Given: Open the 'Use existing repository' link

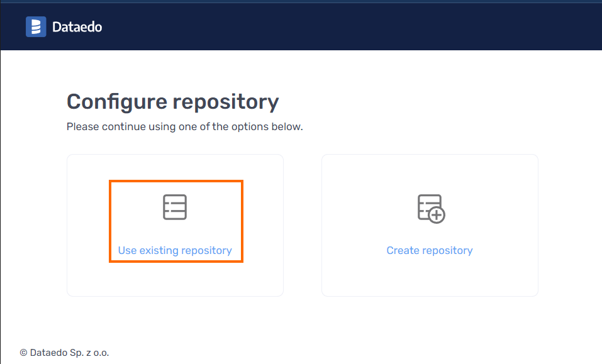Looking at the screenshot, I should click(175, 250).
